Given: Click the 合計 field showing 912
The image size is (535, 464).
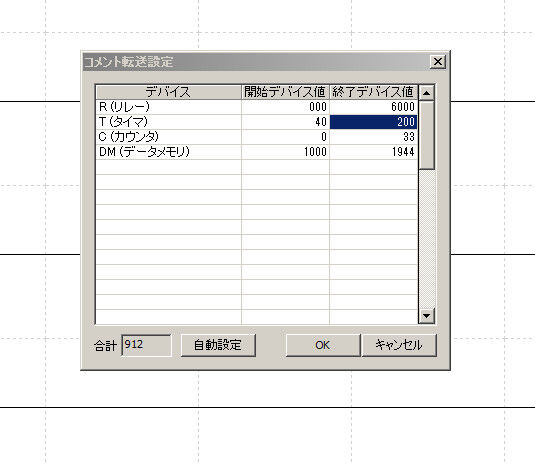Looking at the screenshot, I should click(x=146, y=345).
